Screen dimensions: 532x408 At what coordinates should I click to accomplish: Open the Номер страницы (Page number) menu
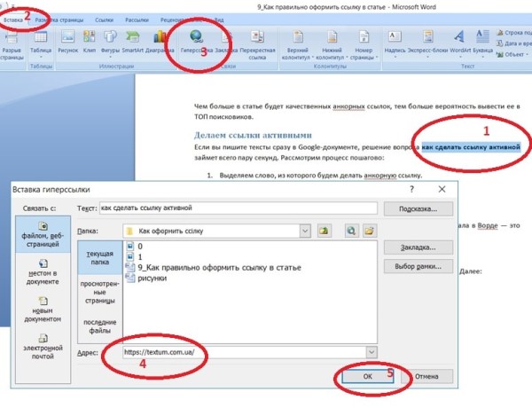(364, 44)
